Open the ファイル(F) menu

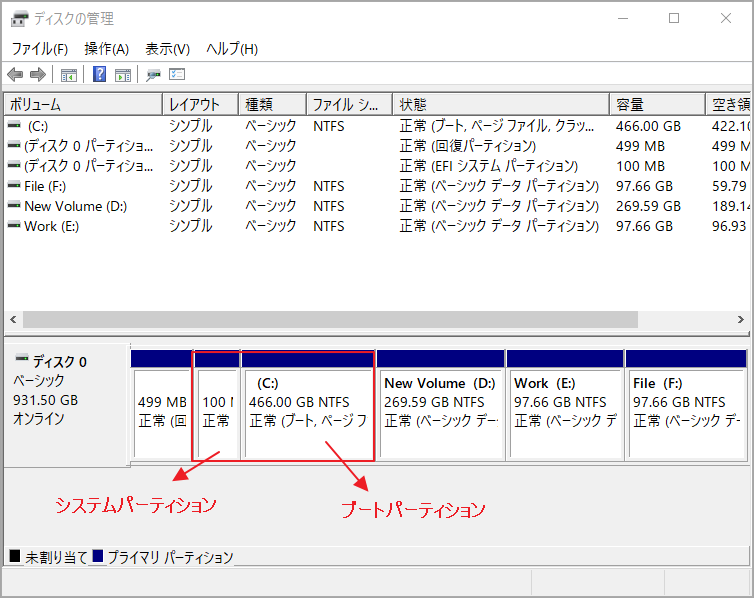coord(39,49)
